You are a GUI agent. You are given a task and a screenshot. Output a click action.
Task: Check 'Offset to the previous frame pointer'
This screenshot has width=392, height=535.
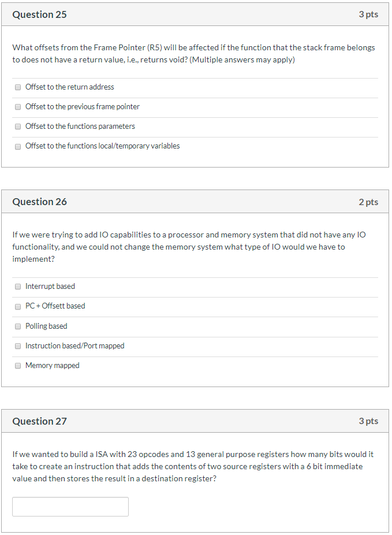(17, 106)
